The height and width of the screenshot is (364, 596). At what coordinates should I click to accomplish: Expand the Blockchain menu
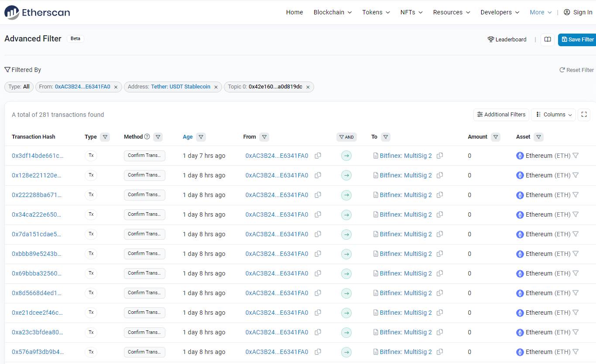point(332,12)
